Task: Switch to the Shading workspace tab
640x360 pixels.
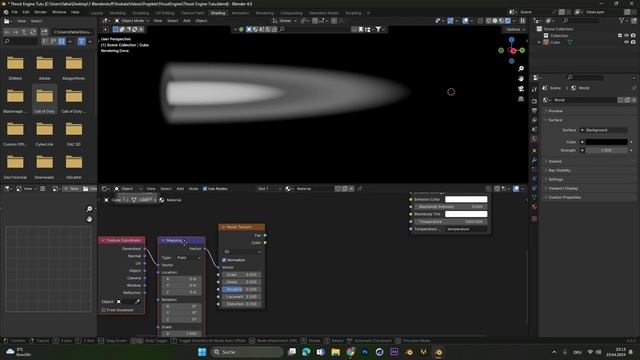Action: [x=218, y=13]
